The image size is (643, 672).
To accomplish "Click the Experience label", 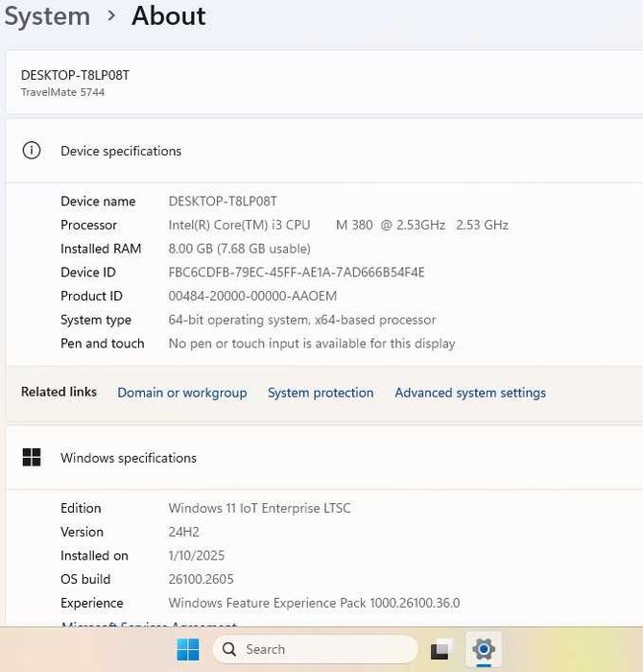I will coord(92,603).
